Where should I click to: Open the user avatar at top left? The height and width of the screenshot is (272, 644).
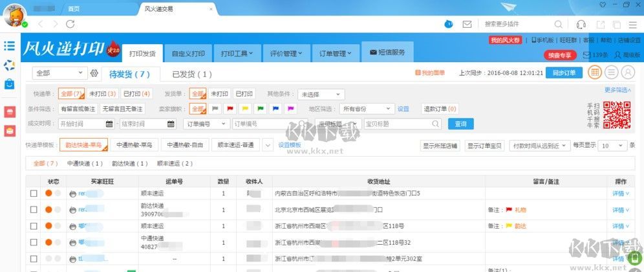[x=15, y=16]
